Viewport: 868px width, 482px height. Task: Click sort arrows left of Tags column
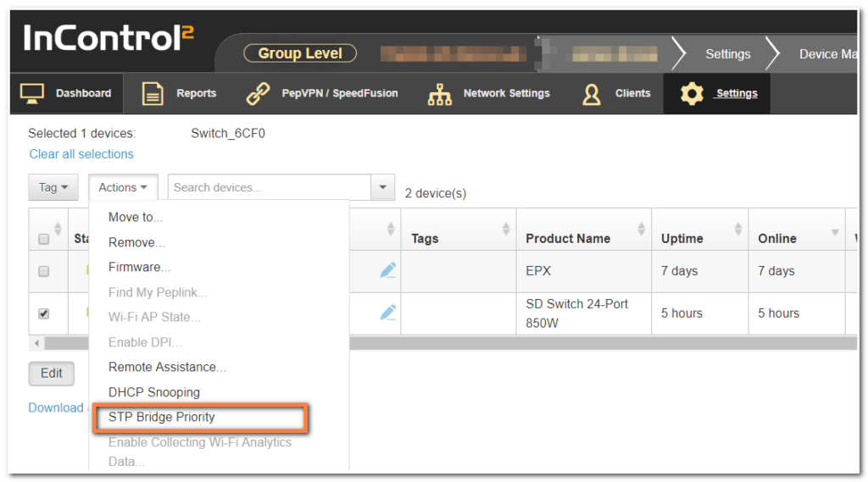391,229
